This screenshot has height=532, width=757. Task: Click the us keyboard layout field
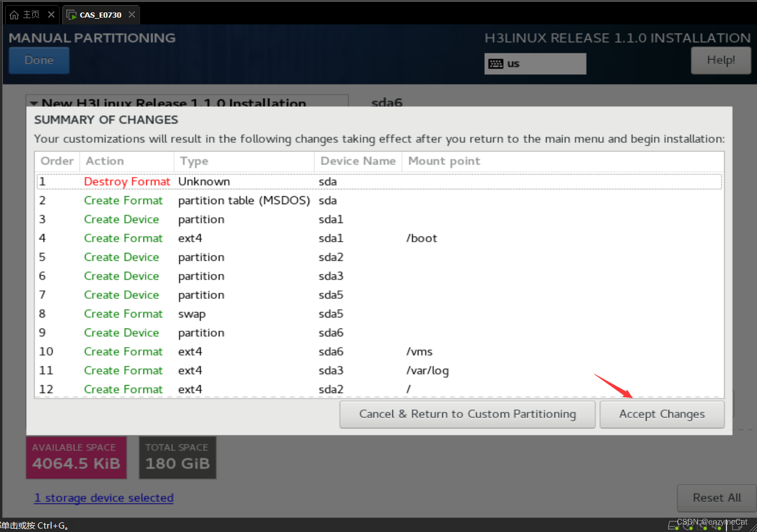click(535, 64)
